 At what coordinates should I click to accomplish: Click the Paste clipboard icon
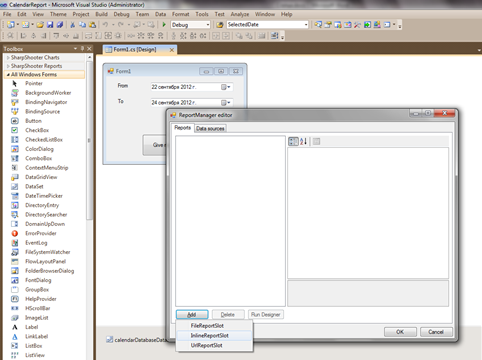(x=92, y=25)
